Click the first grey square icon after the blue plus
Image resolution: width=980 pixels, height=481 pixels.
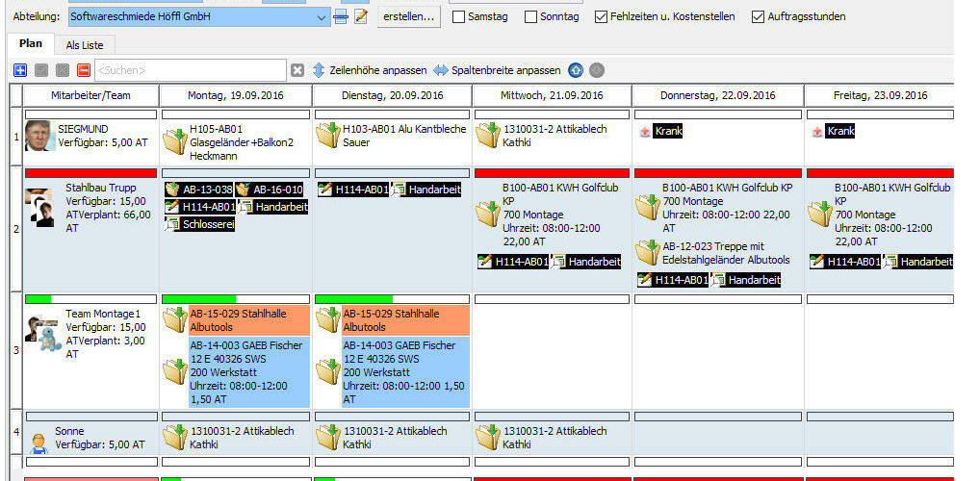point(41,70)
